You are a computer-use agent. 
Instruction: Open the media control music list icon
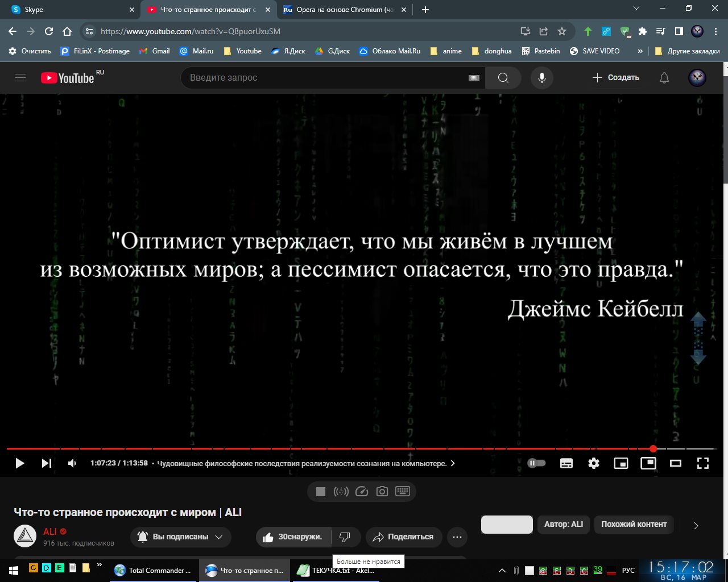(x=661, y=31)
